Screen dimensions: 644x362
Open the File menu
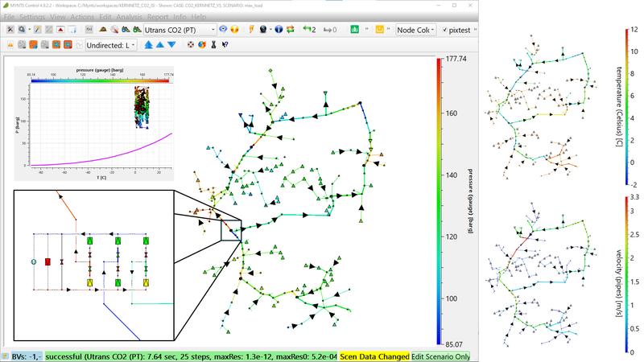[9, 17]
